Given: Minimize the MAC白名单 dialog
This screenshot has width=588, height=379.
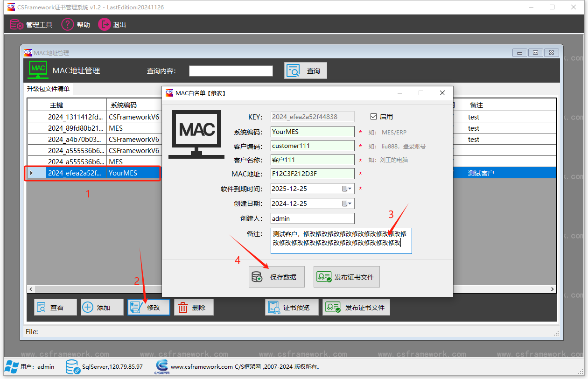Looking at the screenshot, I should coord(400,93).
